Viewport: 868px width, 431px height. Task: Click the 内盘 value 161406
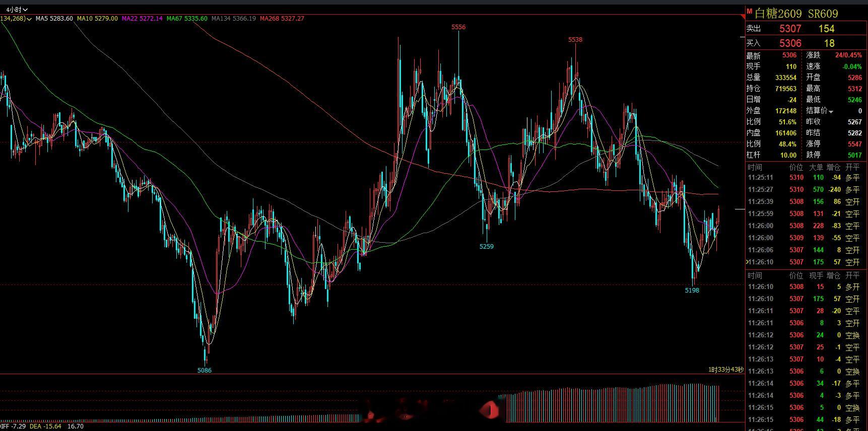click(x=786, y=133)
